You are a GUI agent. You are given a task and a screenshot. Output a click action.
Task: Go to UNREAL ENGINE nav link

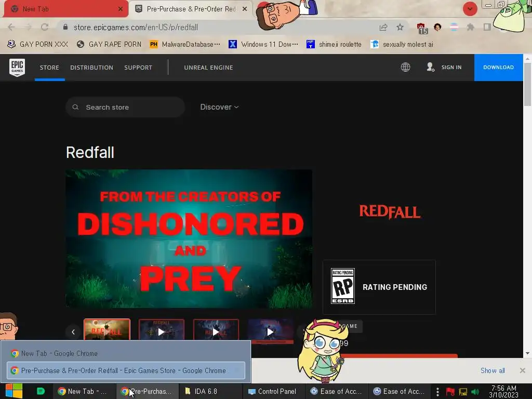point(208,68)
